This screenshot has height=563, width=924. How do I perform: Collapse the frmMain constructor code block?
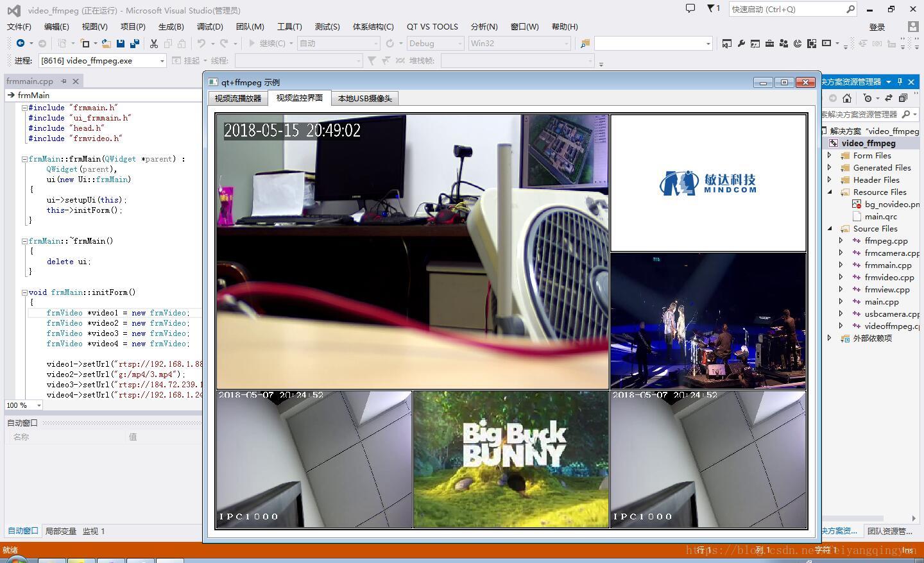coord(24,159)
